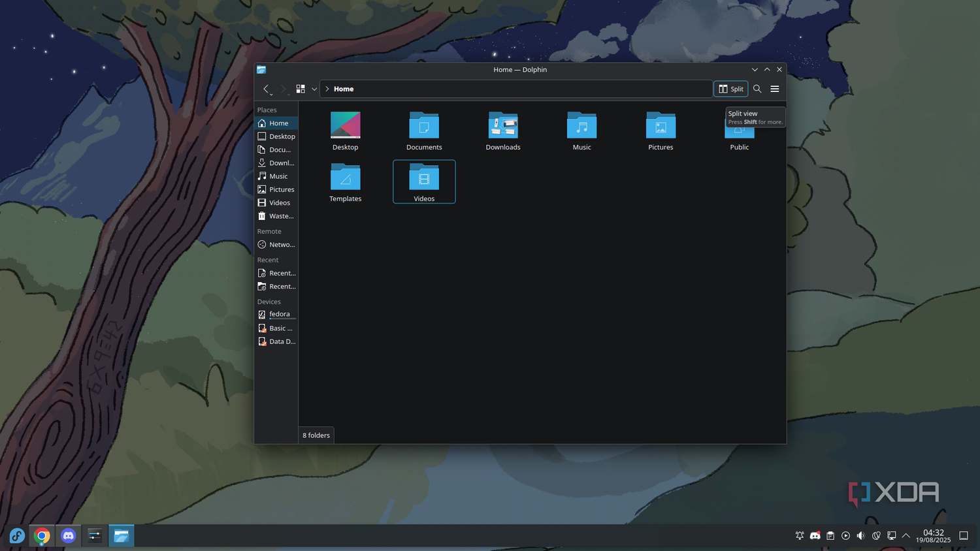980x551 pixels.
Task: Open Network under Remote
Action: tap(276, 245)
